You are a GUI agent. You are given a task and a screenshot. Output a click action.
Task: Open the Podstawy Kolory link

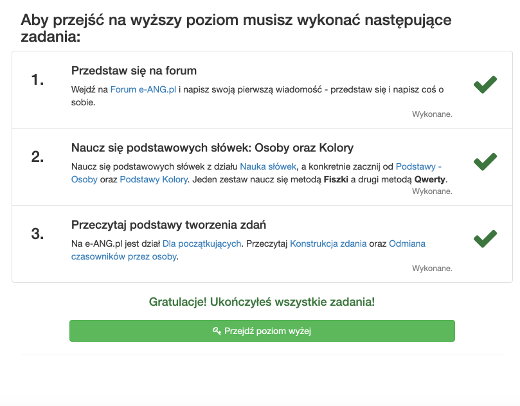[x=154, y=180]
